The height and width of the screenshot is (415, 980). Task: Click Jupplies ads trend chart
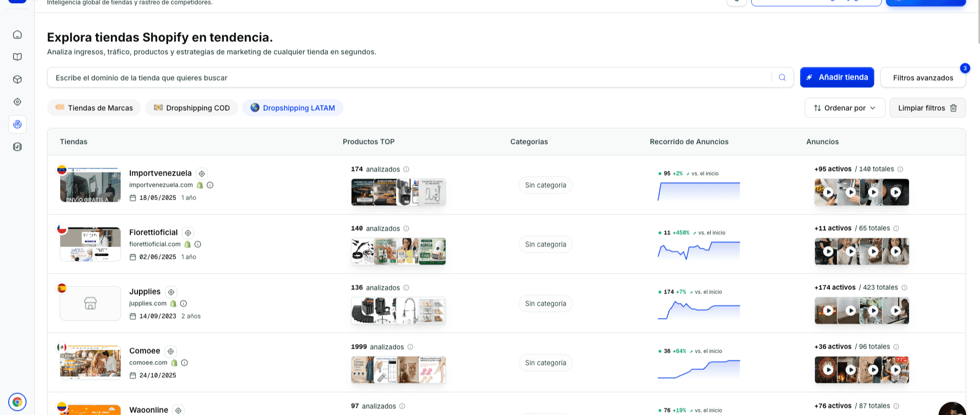coord(699,310)
